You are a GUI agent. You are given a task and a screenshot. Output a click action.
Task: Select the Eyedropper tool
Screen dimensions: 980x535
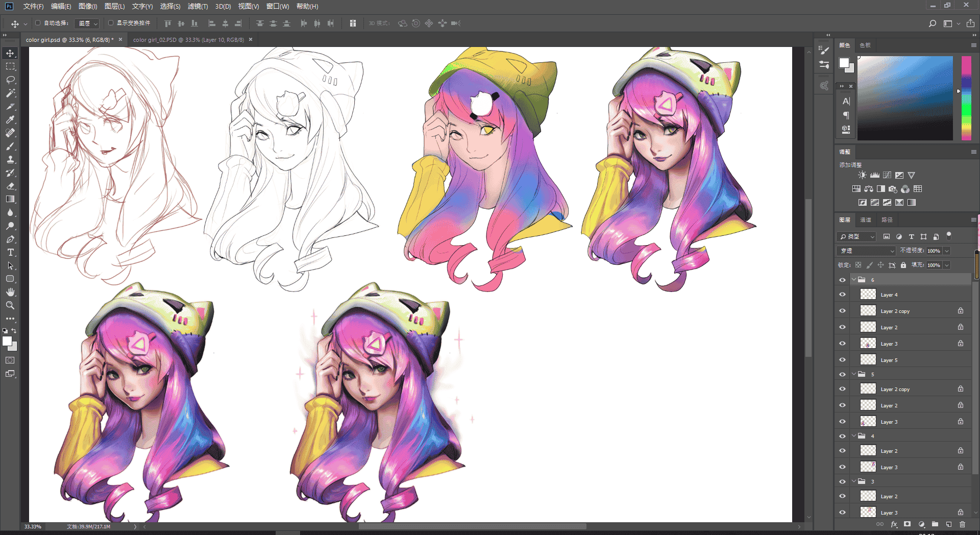point(10,119)
